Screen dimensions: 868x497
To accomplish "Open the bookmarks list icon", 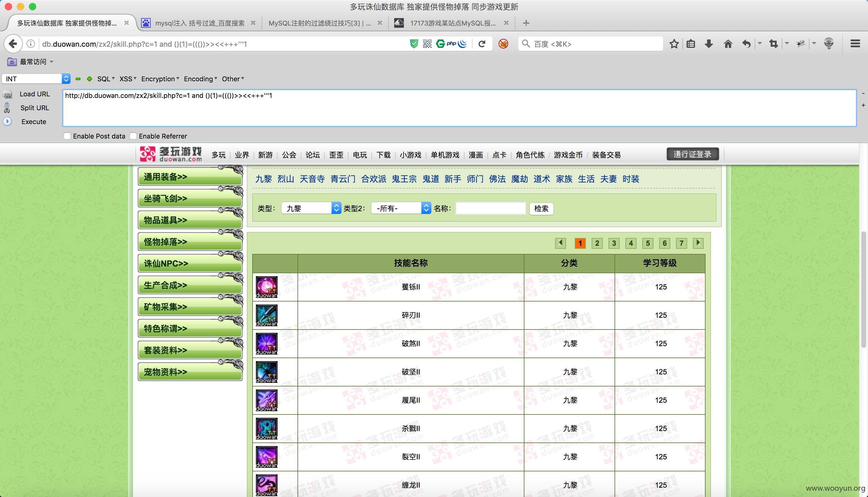I will tap(691, 44).
